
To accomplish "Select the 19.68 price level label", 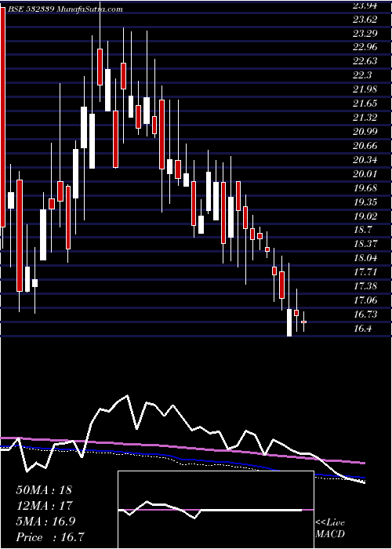I will [x=365, y=188].
